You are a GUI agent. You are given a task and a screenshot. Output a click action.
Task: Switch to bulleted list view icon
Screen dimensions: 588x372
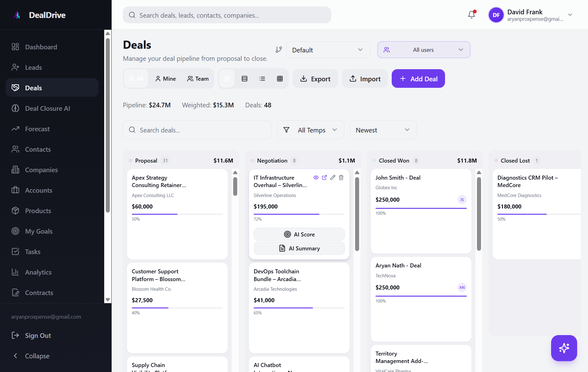coord(262,78)
